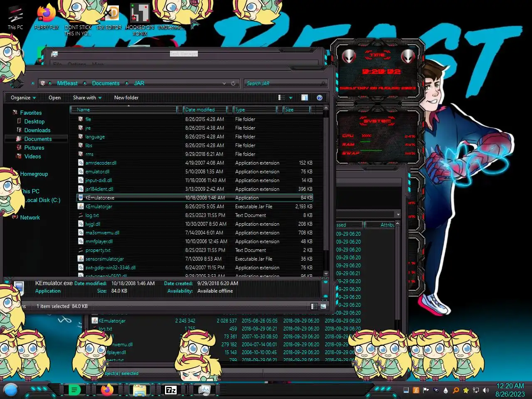This screenshot has width=532, height=399.
Task: Select Local Disk (C:) in the navigation pane
Action: tap(42, 200)
